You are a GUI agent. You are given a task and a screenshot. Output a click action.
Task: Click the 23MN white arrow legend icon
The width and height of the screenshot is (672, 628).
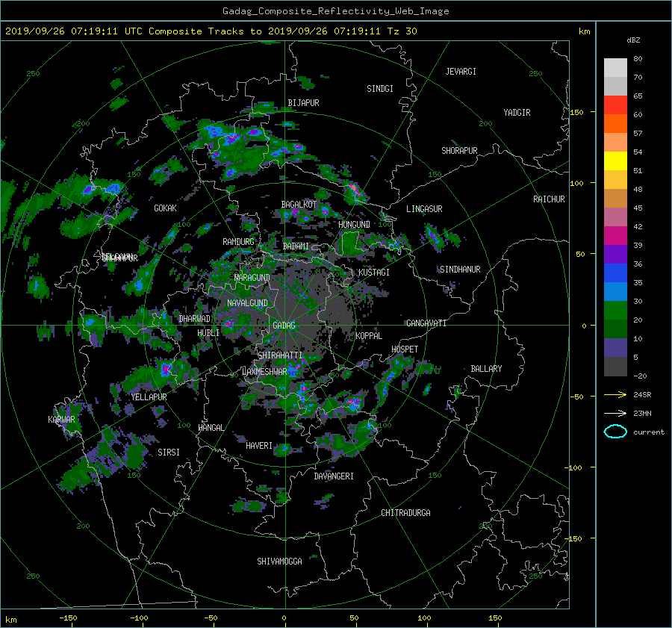coord(615,413)
